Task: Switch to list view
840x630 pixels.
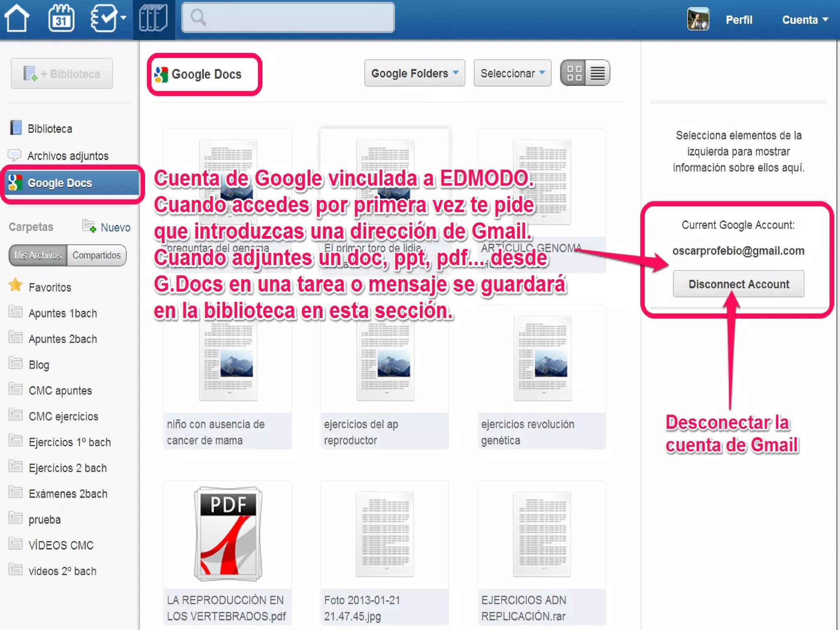Action: coord(598,73)
